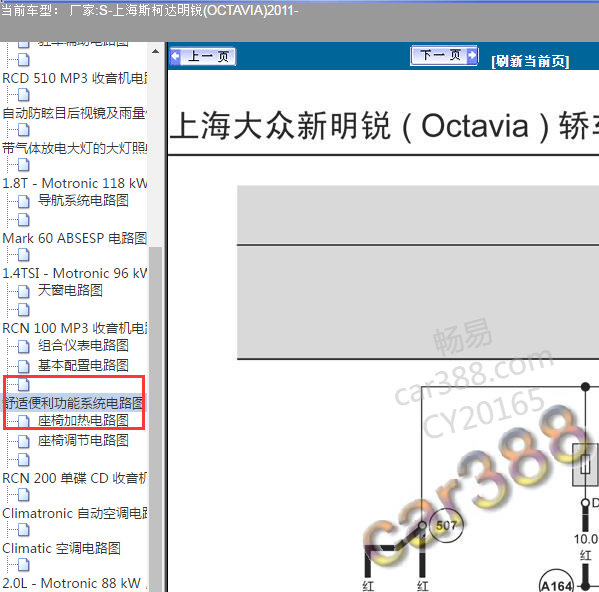Click page icon above RCN 200 entry
Image resolution: width=599 pixels, height=592 pixels.
point(24,459)
